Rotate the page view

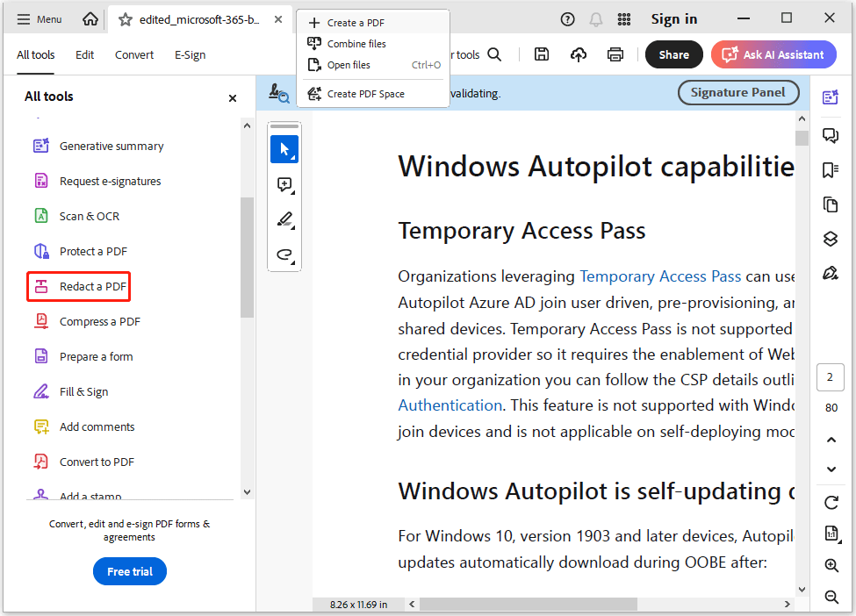(x=831, y=502)
